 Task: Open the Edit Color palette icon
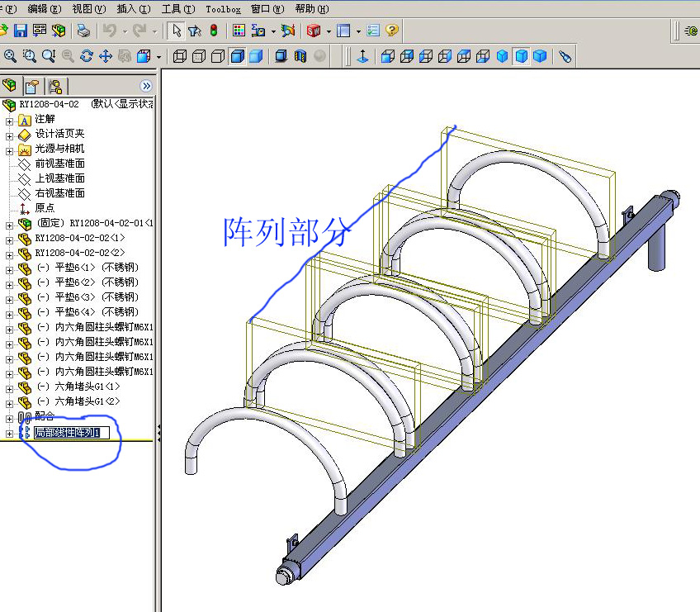239,31
